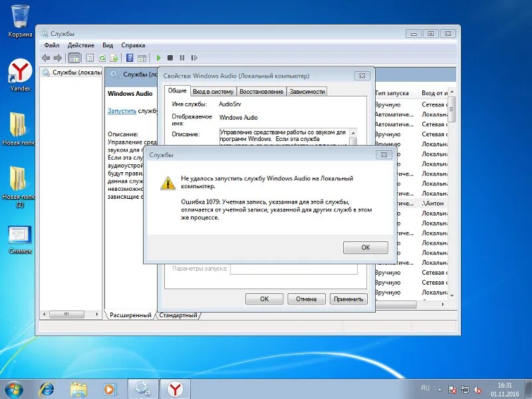Click the services list vertical scrollbar thumb
Image resolution: width=532 pixels, height=399 pixels.
pos(452,109)
